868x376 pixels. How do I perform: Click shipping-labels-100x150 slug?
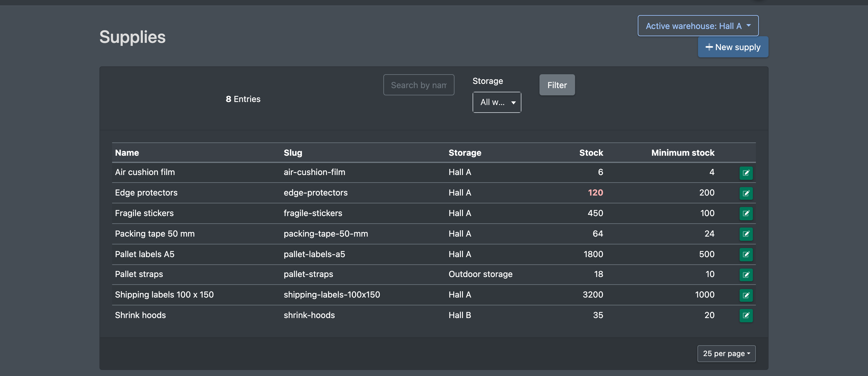(x=332, y=295)
